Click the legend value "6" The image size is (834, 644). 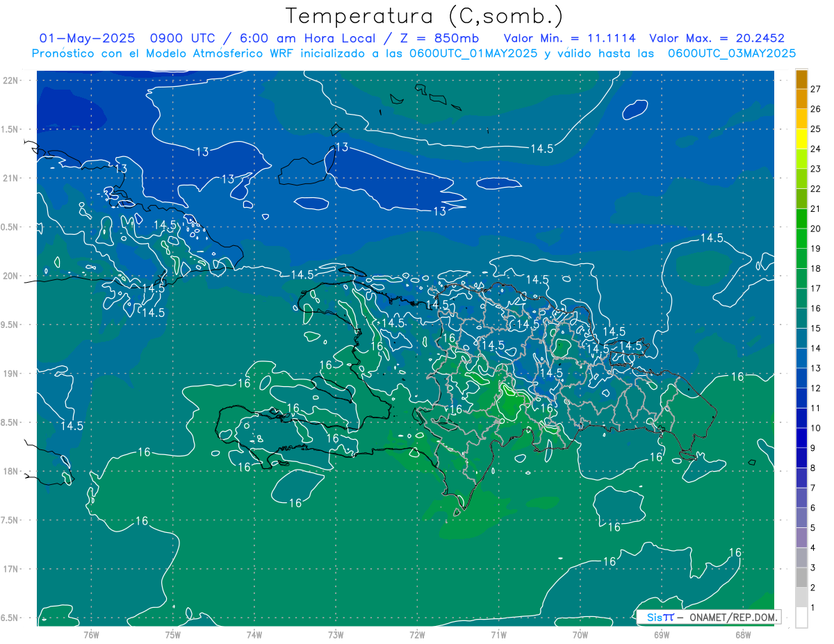coord(813,508)
